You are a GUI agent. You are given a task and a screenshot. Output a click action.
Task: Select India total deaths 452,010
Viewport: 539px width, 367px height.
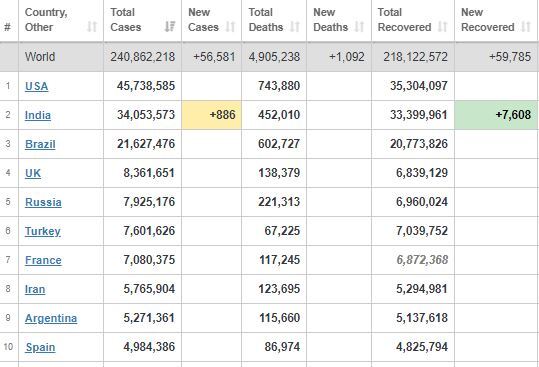tap(279, 115)
